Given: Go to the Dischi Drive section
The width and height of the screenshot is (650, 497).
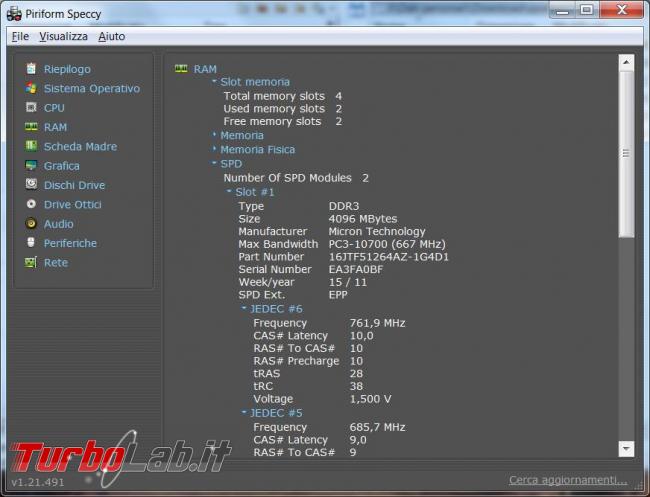Looking at the screenshot, I should coord(75,185).
